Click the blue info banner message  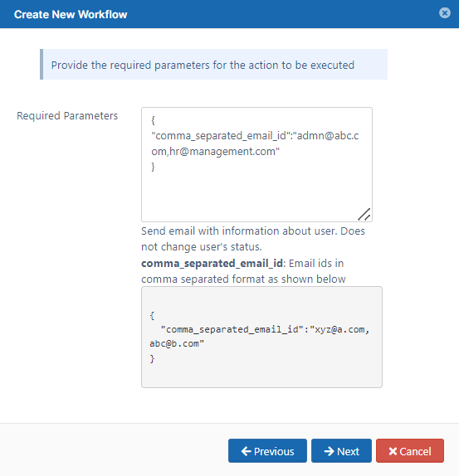(x=213, y=65)
